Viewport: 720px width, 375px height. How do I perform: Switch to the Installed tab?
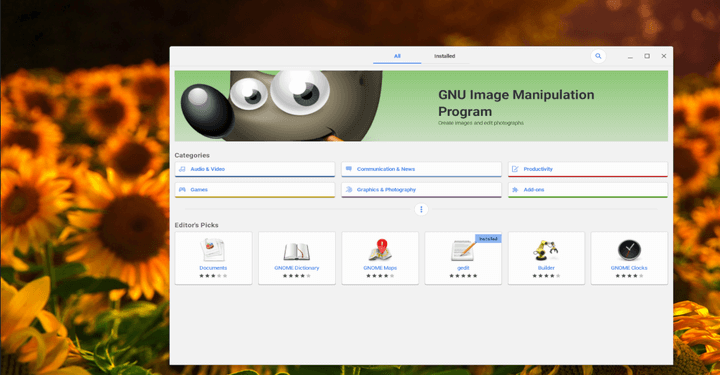tap(444, 56)
